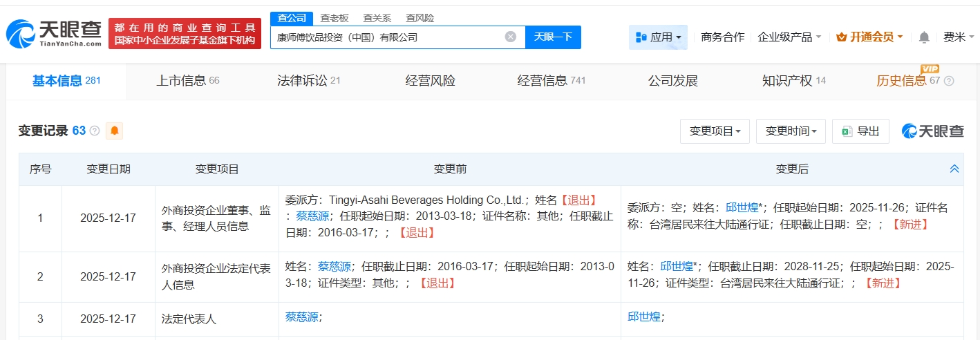Open 蔡慈源 link in row 3
This screenshot has width=980, height=340.
pyautogui.click(x=302, y=317)
